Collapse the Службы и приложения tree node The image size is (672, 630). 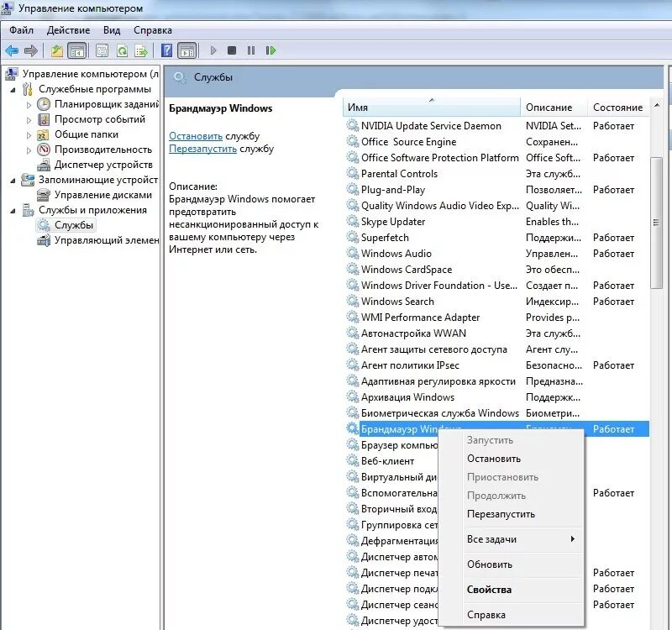(x=13, y=211)
